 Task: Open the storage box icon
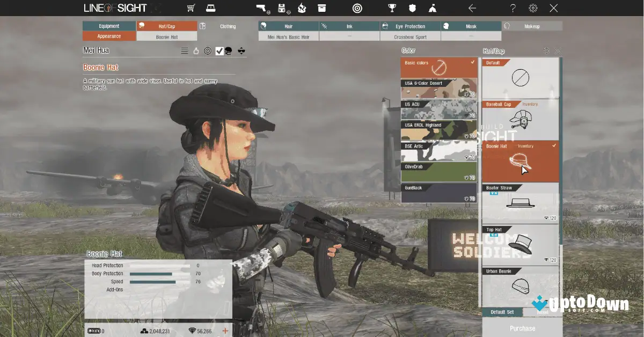[323, 8]
